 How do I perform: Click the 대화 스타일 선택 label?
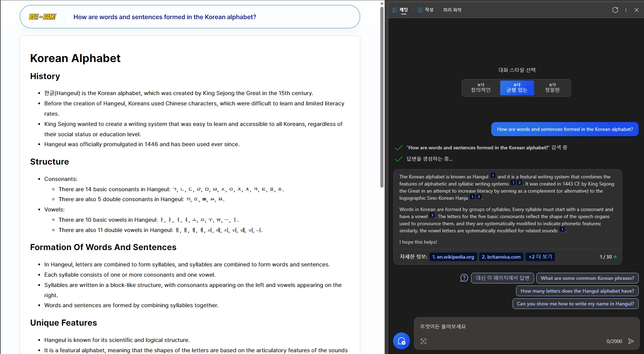pos(517,70)
